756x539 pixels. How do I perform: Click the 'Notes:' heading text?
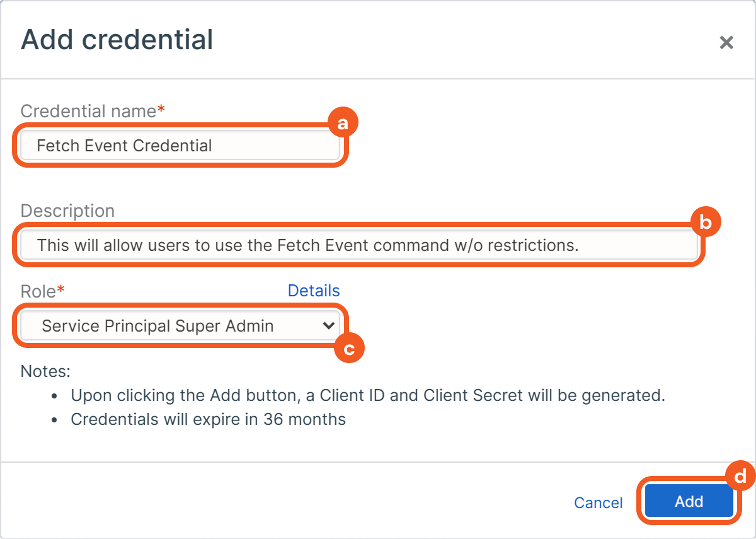pos(46,371)
